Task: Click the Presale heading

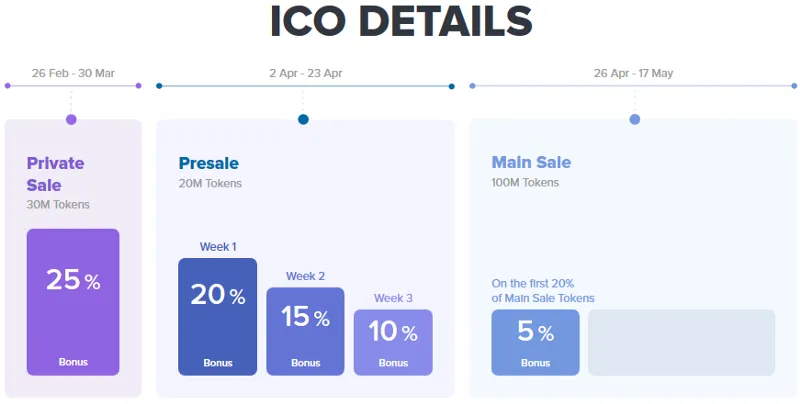Action: click(209, 163)
